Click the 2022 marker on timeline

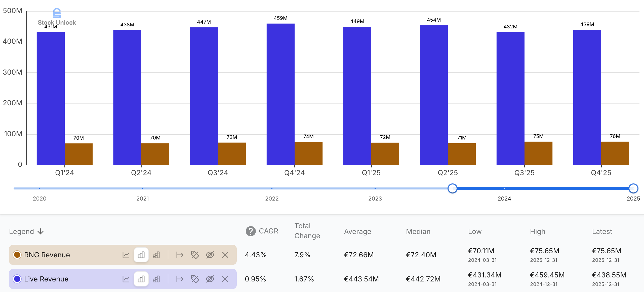pos(272,188)
